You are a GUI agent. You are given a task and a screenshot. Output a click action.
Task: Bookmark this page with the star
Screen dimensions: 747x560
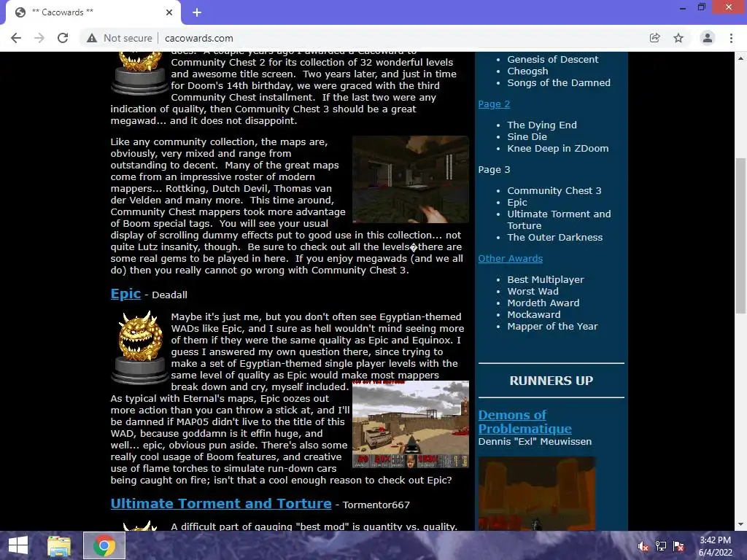pos(678,38)
